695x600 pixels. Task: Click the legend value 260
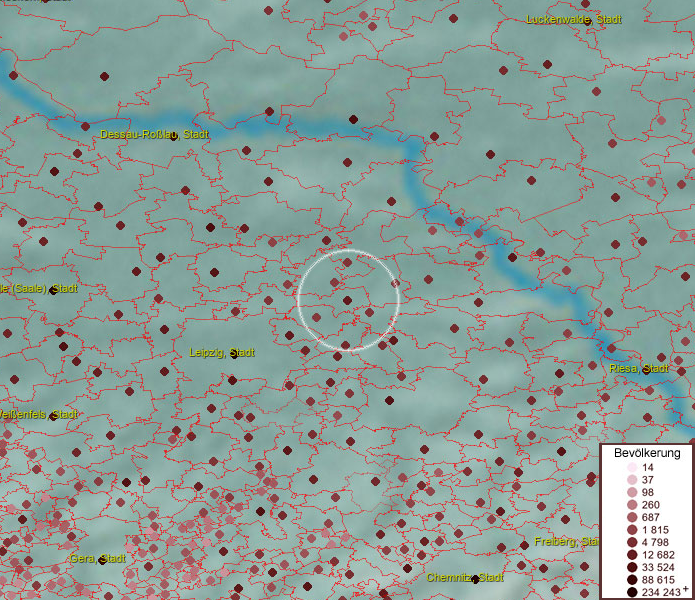click(x=651, y=505)
